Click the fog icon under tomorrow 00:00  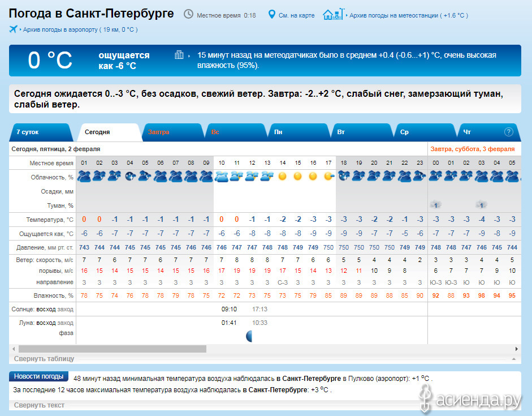click(x=436, y=205)
